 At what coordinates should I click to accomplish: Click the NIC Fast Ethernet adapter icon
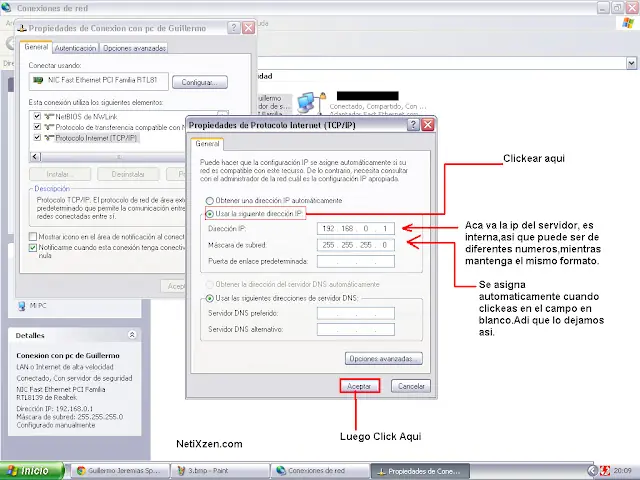click(x=38, y=80)
